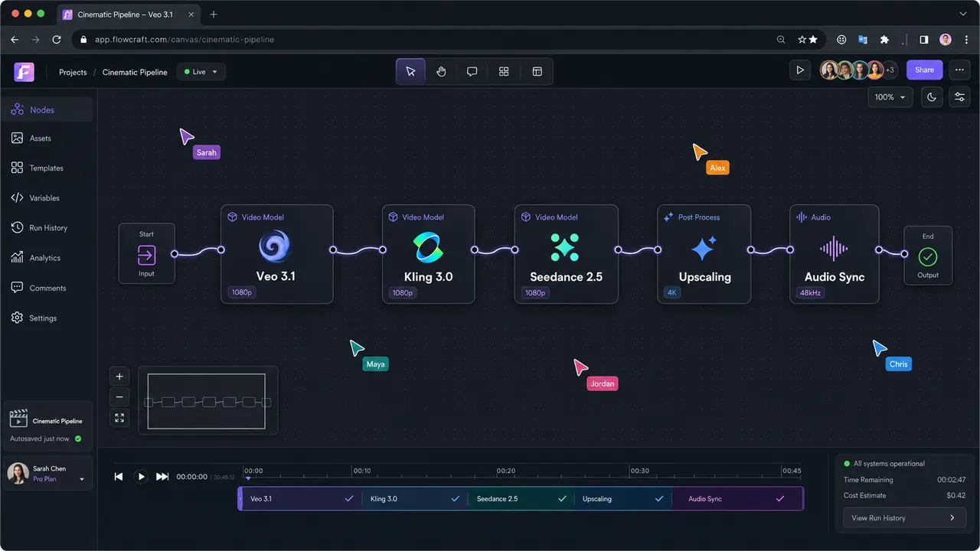Go back in the browser
The height and width of the screenshot is (551, 980).
tap(15, 40)
